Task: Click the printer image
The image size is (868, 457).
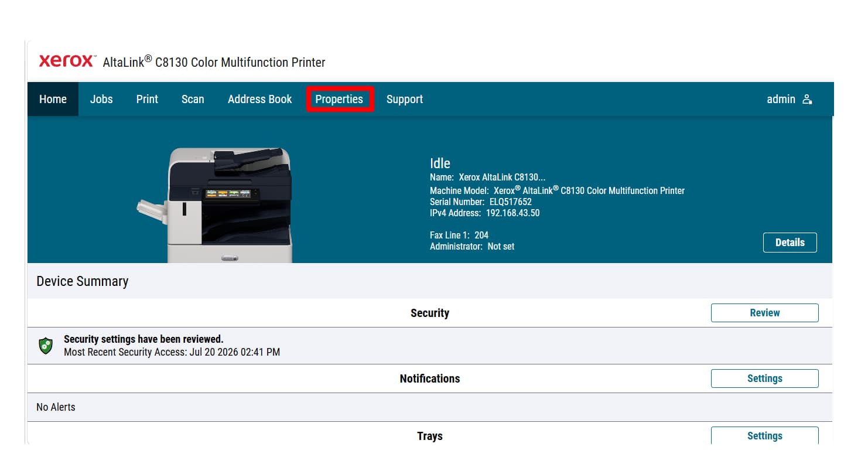Action: click(214, 204)
